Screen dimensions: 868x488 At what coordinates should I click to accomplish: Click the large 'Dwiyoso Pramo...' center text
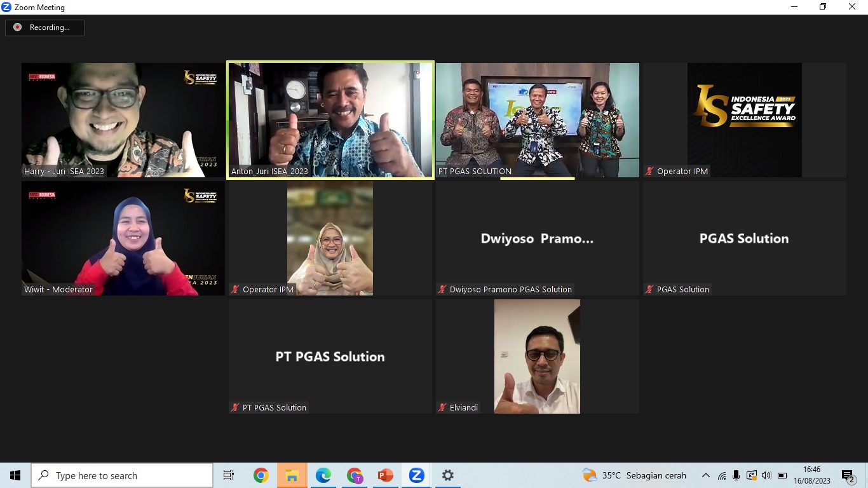click(x=537, y=238)
